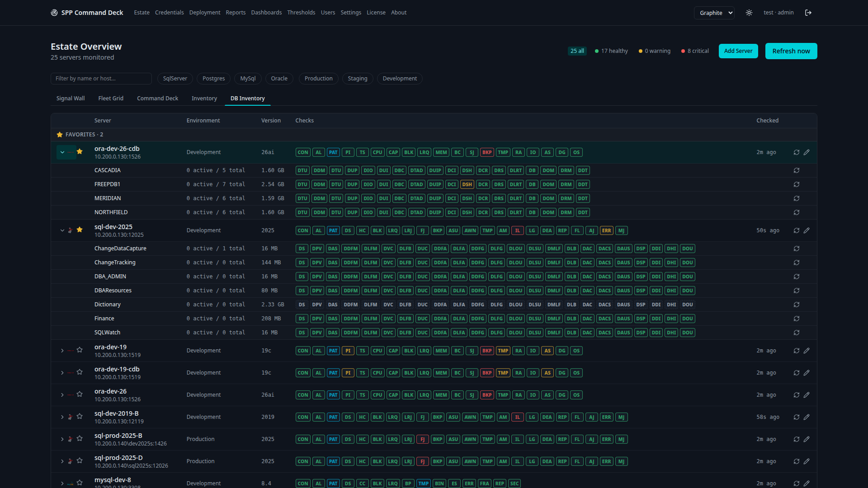Favorite ora-dev-19 with star
The image size is (868, 488).
(x=80, y=350)
